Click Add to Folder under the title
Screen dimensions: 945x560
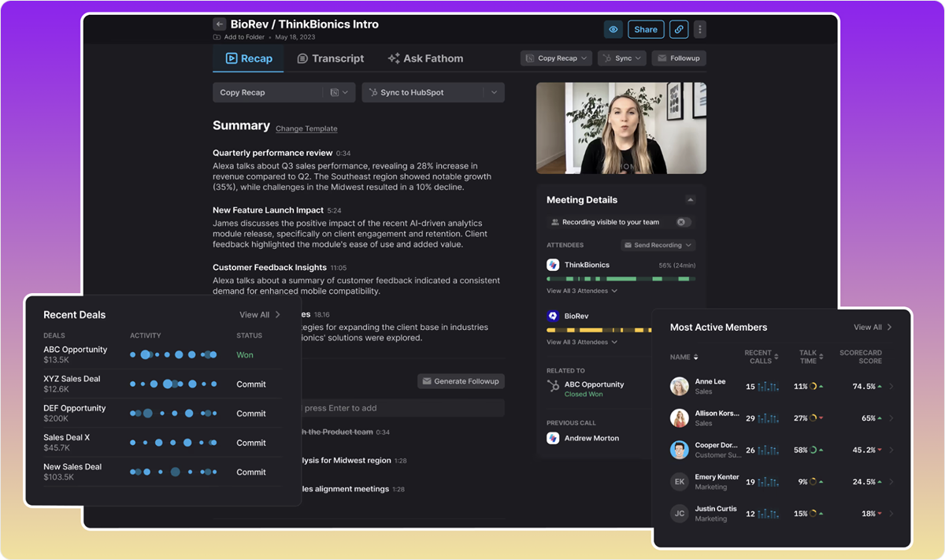tap(238, 37)
